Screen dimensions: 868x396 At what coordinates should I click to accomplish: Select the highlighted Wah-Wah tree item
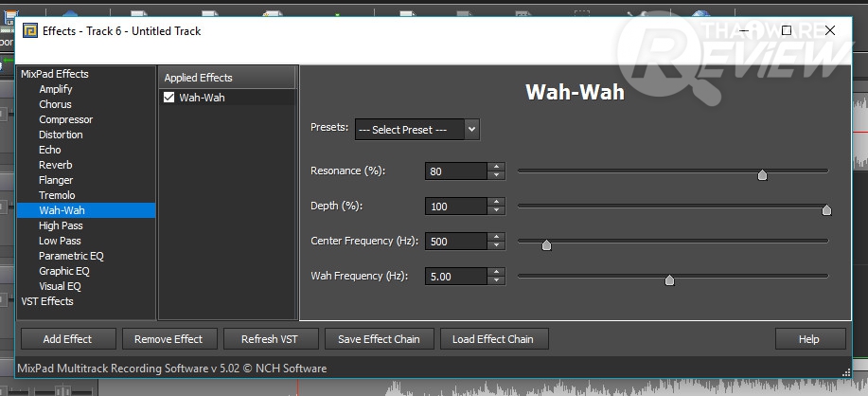(86, 210)
